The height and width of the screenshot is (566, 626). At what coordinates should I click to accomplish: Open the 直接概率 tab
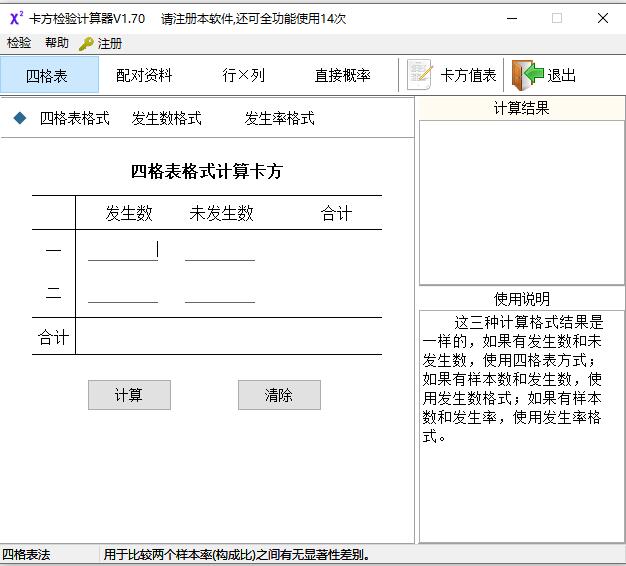point(342,75)
